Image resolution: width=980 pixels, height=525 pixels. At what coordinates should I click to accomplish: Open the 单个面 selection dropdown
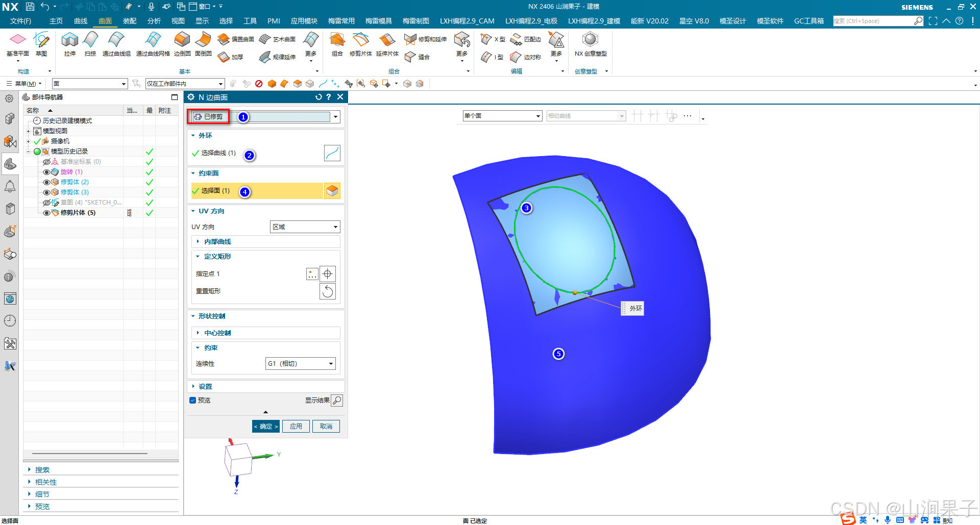pos(502,116)
